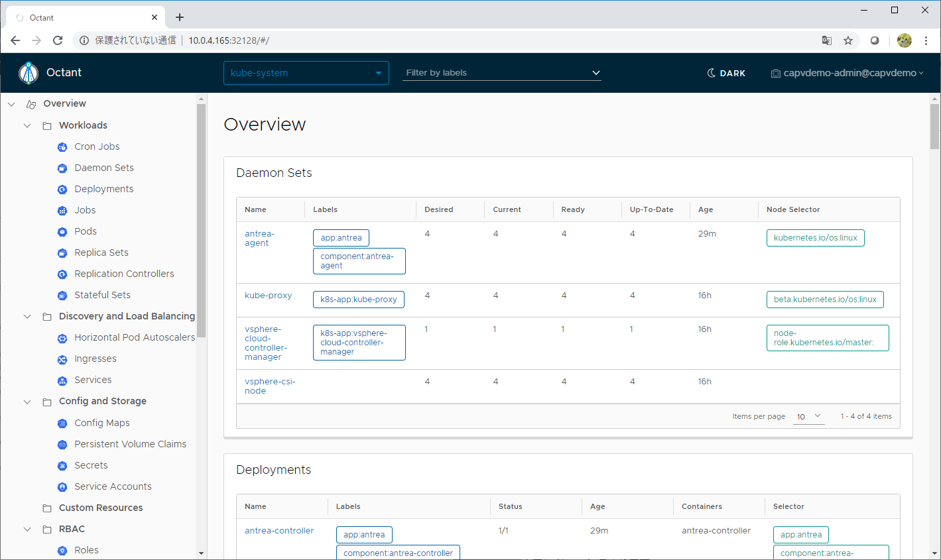The height and width of the screenshot is (560, 941).
Task: Open a new browser tab
Action: point(180,18)
